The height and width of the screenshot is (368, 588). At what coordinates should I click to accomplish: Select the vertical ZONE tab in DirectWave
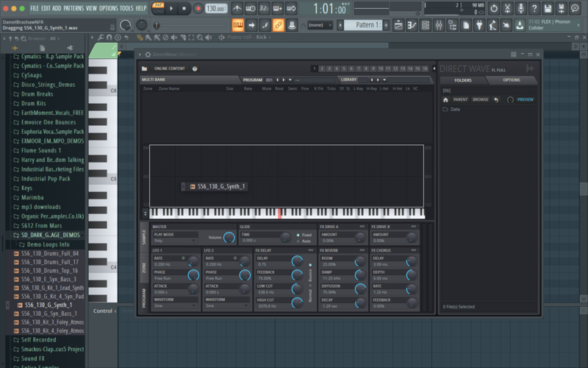click(144, 268)
